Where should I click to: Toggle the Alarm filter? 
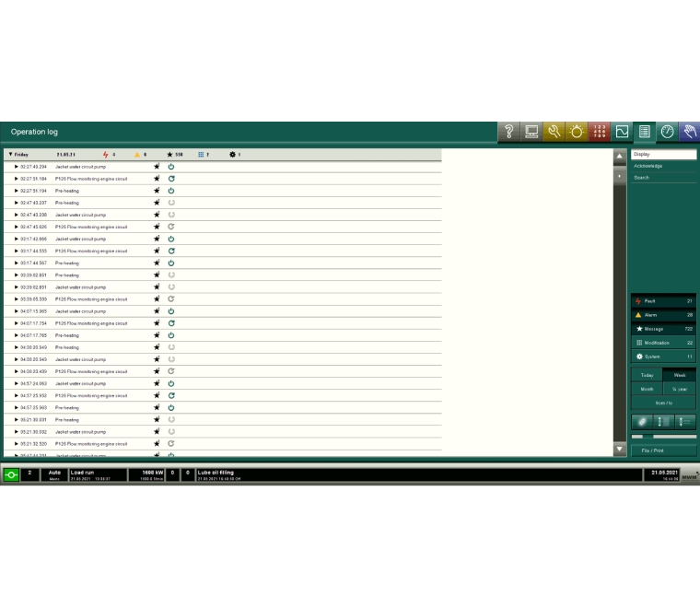(663, 315)
